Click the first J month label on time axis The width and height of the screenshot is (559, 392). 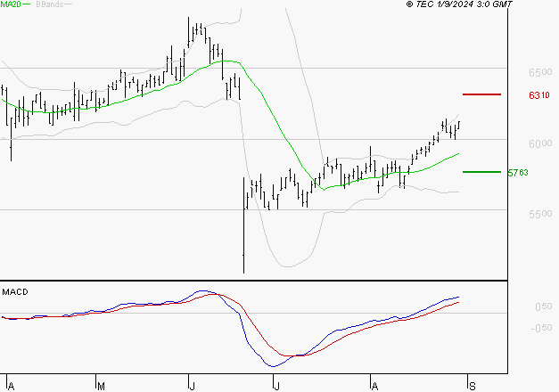(x=192, y=387)
